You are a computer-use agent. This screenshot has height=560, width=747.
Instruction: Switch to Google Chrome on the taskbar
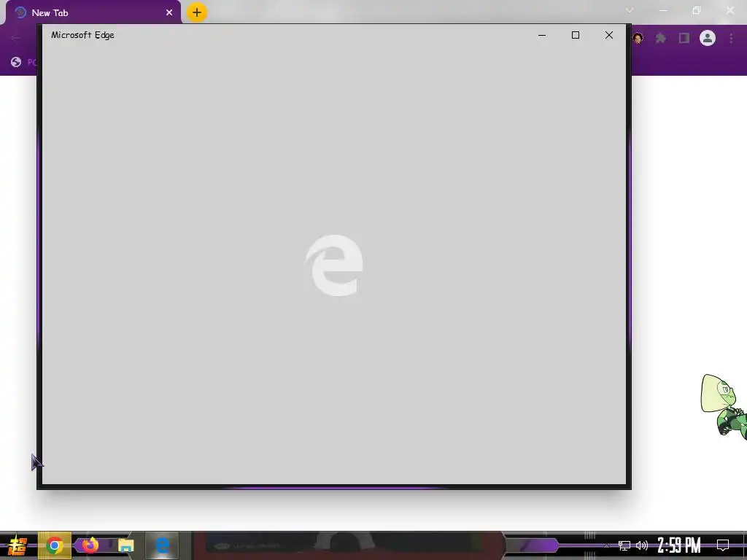tap(55, 545)
